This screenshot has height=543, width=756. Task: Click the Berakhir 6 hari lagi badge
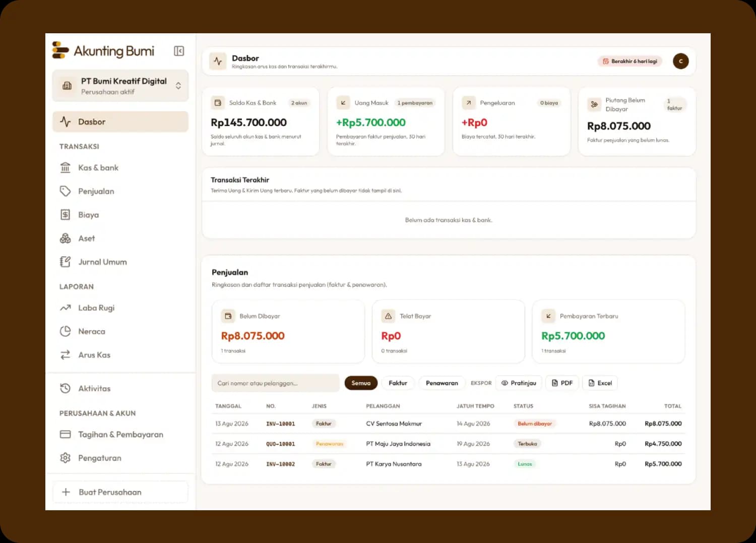tap(631, 62)
